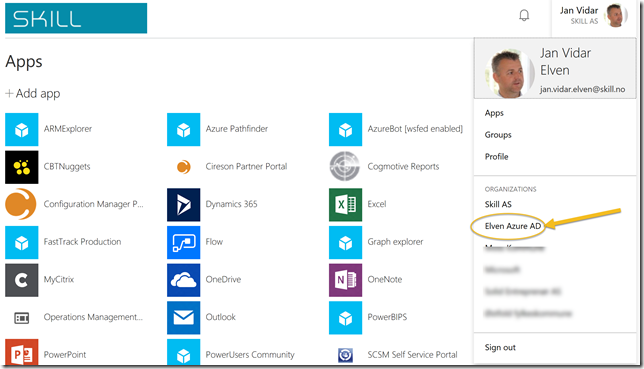644x369 pixels.
Task: Click Sign out in the menu
Action: pyautogui.click(x=500, y=348)
